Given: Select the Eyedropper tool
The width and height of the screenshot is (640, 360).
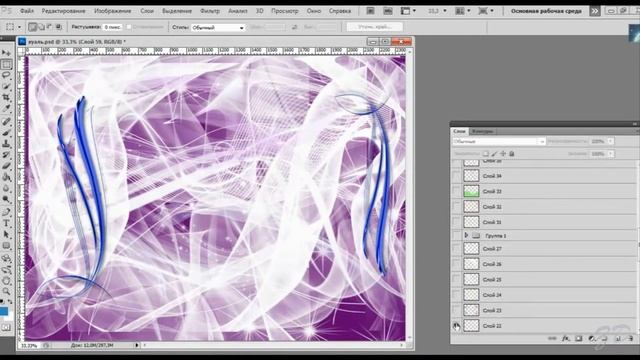Looking at the screenshot, I should coord(6,109).
